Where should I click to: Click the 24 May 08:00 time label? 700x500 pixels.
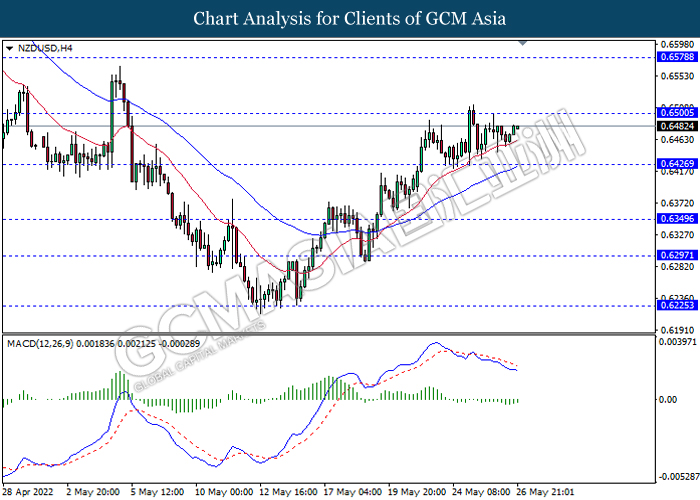(x=482, y=492)
